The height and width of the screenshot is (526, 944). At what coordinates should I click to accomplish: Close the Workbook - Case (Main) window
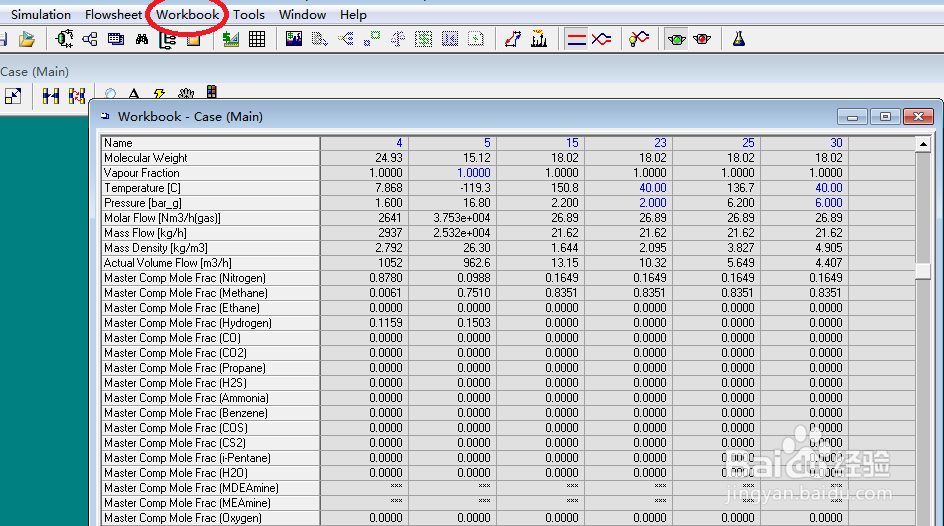pos(918,117)
